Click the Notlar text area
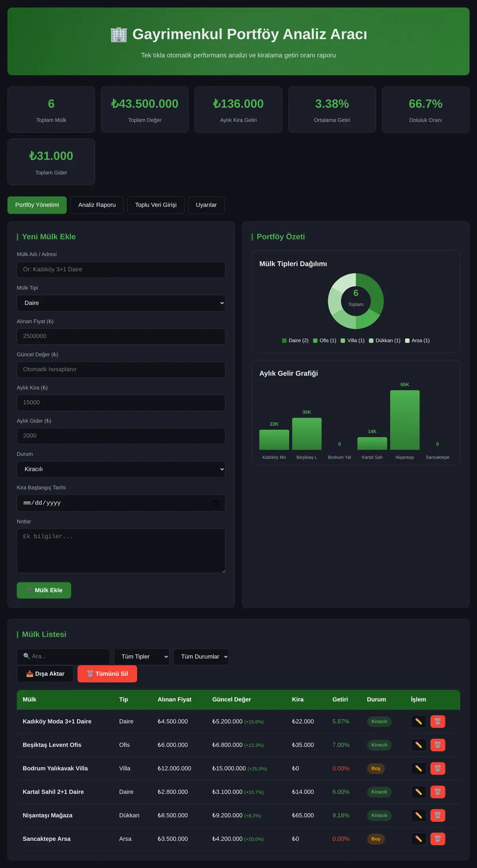This screenshot has height=868, width=477. (121, 551)
